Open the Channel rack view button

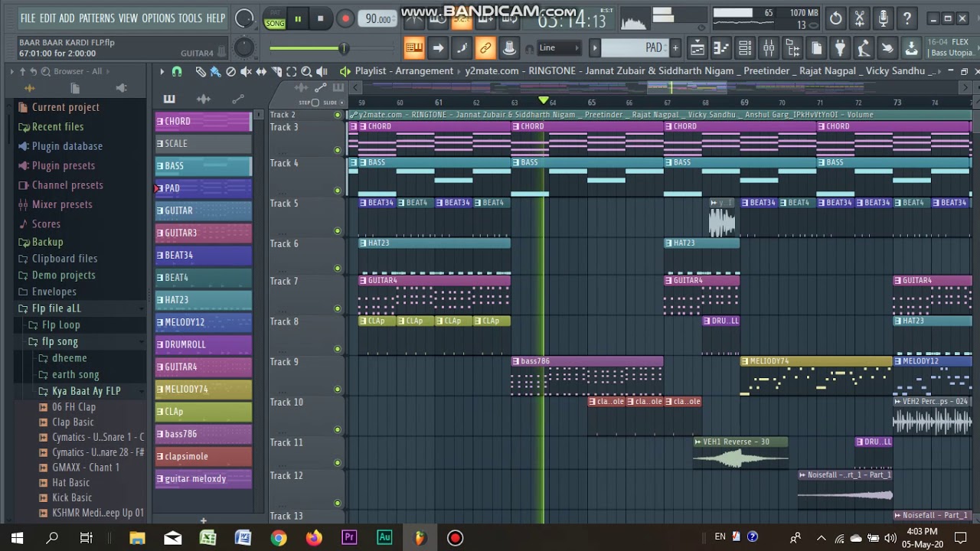point(744,48)
